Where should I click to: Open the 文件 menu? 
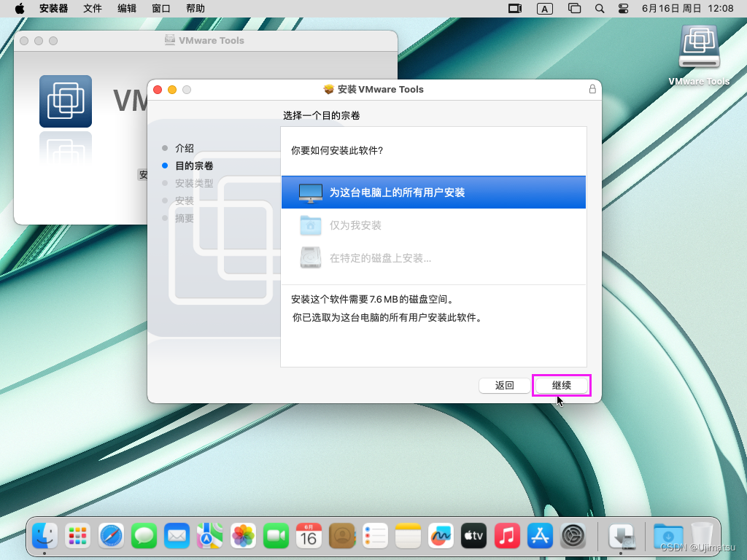pyautogui.click(x=93, y=9)
